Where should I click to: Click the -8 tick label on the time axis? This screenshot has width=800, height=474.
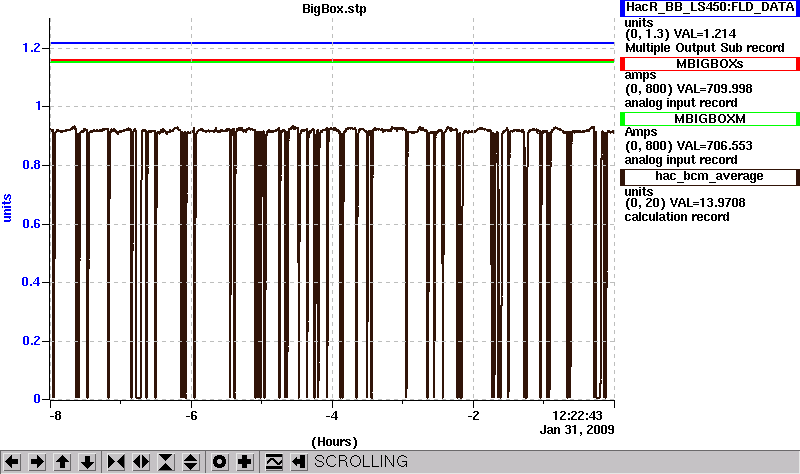(x=55, y=415)
